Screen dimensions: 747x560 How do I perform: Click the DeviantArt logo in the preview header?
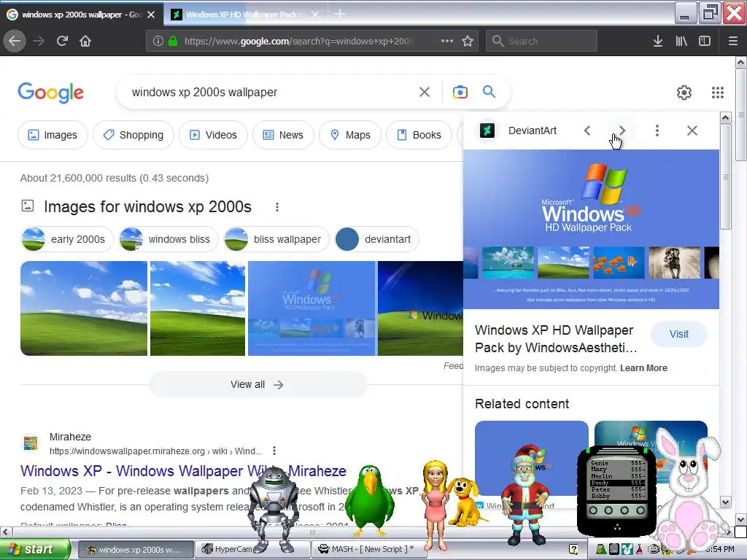pyautogui.click(x=487, y=131)
